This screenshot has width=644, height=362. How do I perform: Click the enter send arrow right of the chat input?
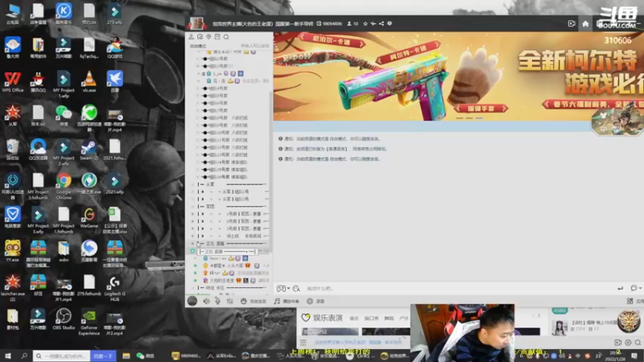coord(620,289)
